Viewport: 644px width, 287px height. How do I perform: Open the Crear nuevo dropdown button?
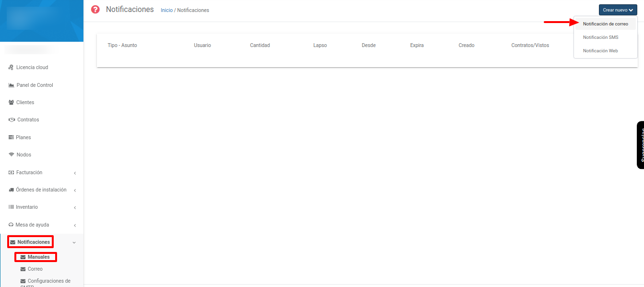[x=618, y=10]
